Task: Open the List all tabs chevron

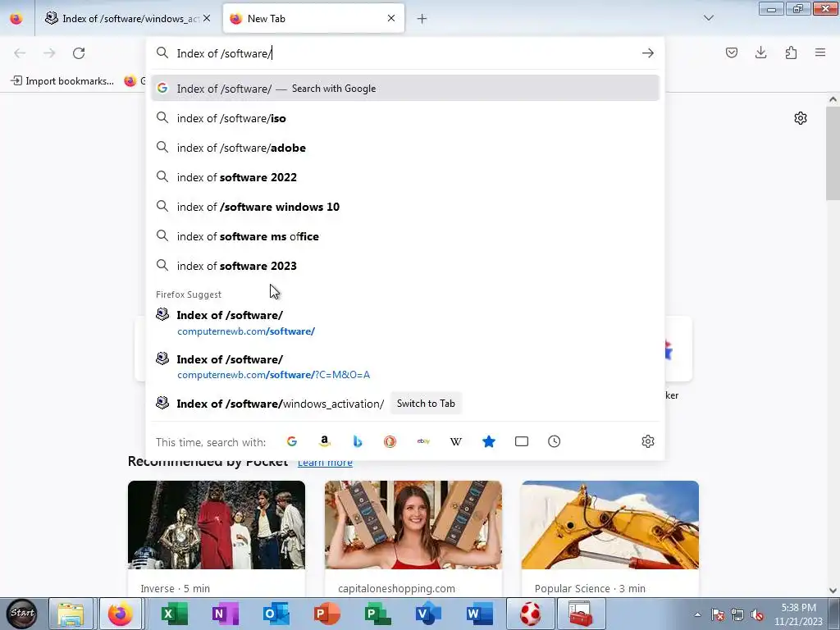Action: coord(708,18)
